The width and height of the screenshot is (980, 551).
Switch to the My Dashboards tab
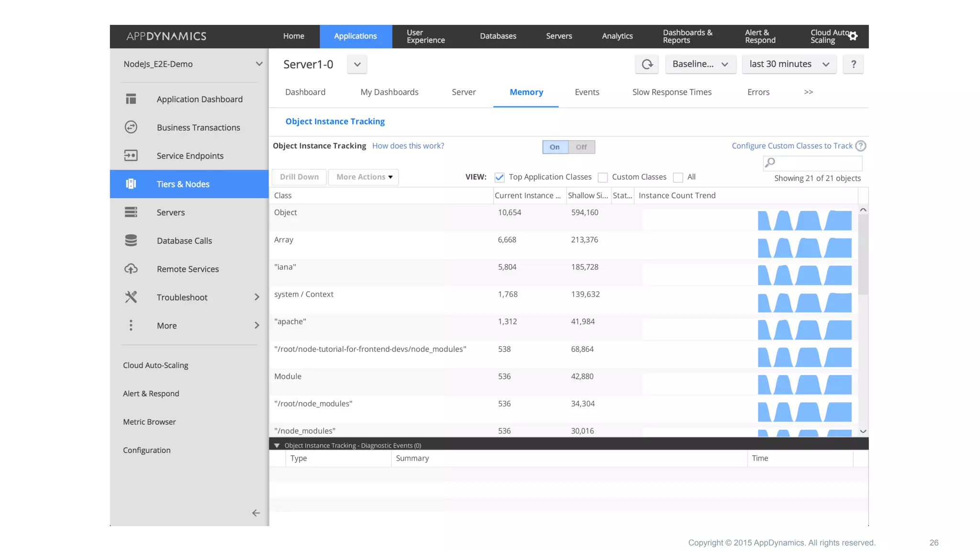(389, 92)
